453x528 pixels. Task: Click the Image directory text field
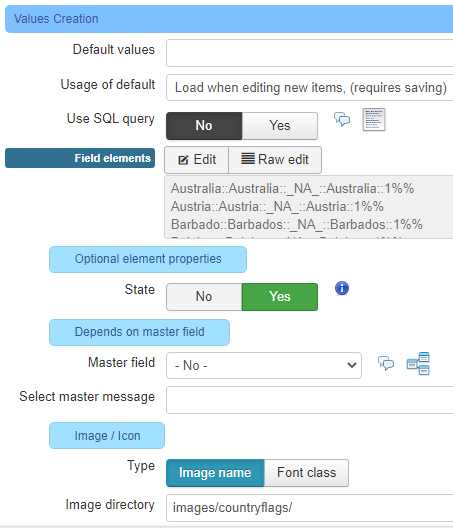310,508
